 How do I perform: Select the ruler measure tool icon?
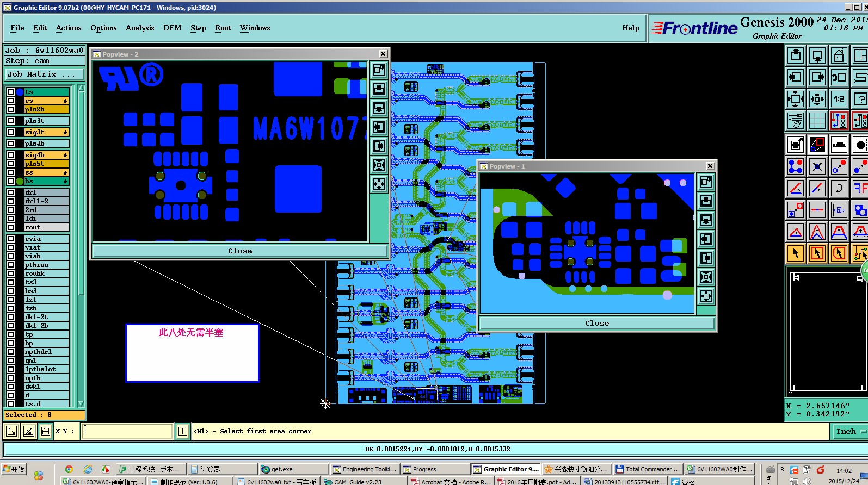point(839,145)
